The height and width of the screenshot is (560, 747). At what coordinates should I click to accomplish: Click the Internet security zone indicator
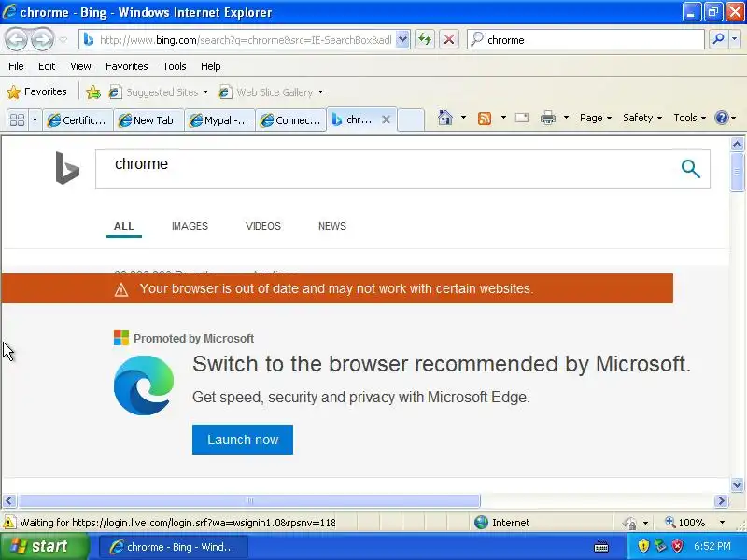tap(502, 523)
